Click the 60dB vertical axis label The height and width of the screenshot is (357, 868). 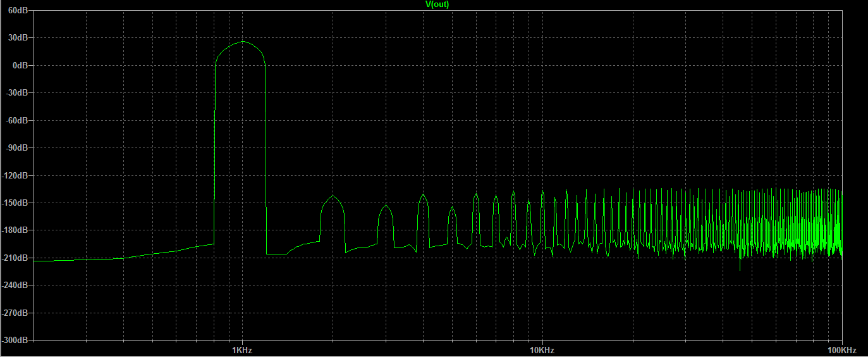pyautogui.click(x=17, y=10)
